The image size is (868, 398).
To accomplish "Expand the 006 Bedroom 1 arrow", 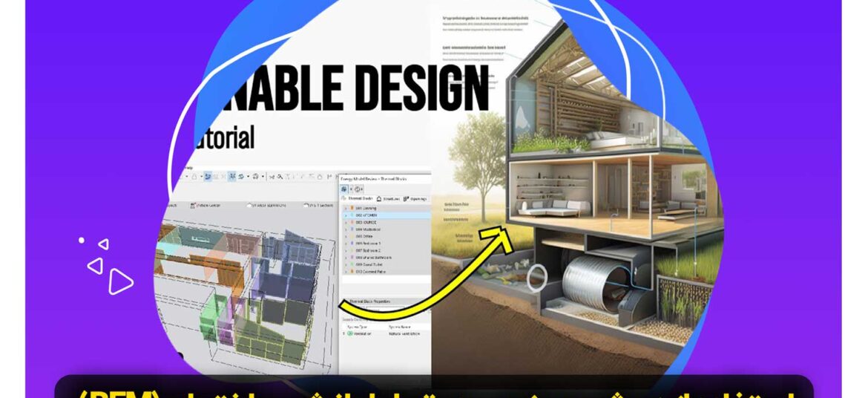I will (346, 244).
